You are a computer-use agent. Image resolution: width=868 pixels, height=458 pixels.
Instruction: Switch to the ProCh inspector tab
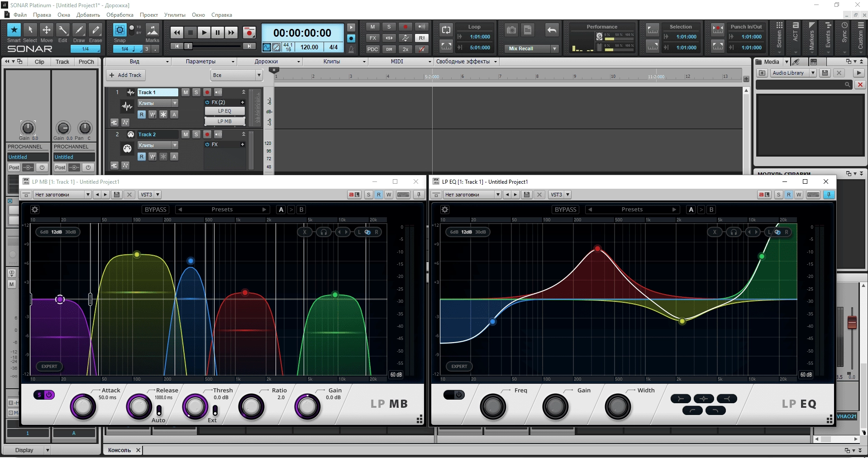tap(86, 62)
